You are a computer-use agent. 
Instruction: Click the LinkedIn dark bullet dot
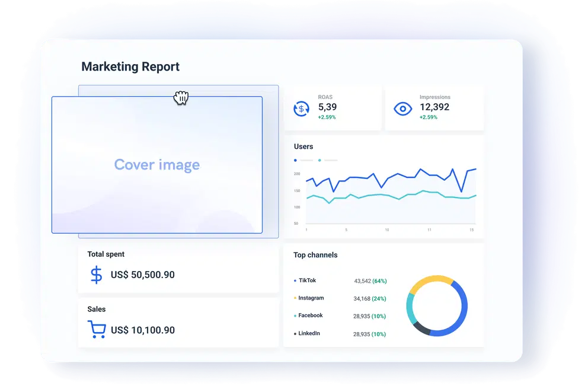[x=295, y=334]
